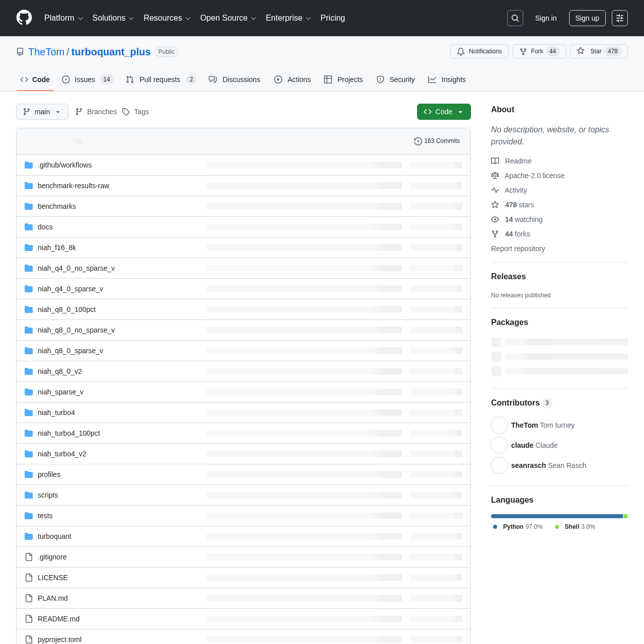This screenshot has height=644, width=644.
Task: View the 163 Commits history
Action: (x=437, y=141)
